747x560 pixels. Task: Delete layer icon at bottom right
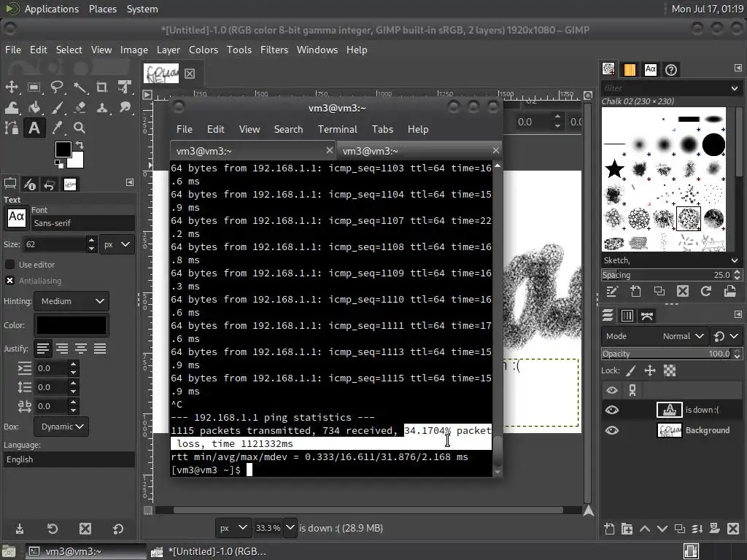[x=733, y=529]
